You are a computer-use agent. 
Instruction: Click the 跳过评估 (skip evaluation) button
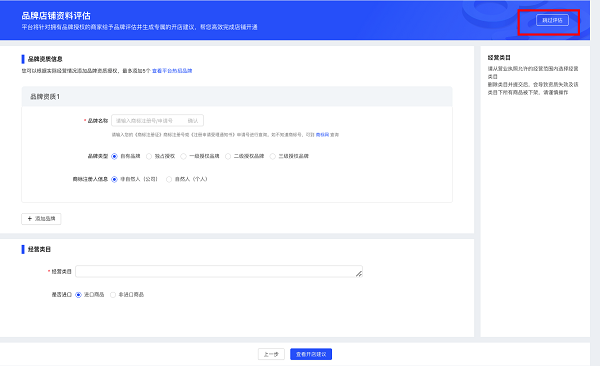pos(552,20)
